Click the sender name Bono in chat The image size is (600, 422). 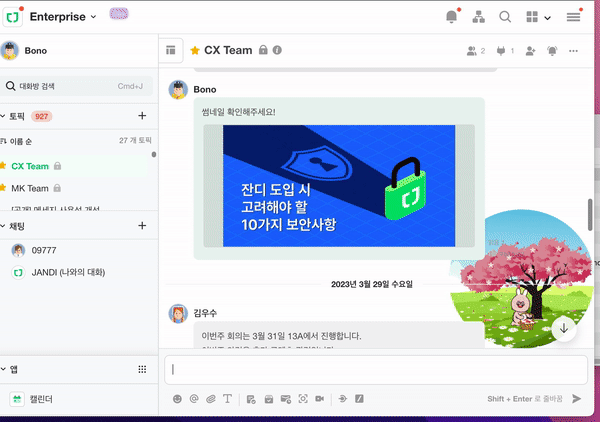click(x=205, y=90)
